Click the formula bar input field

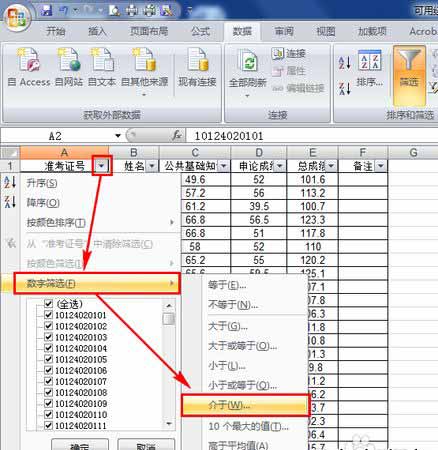pos(313,136)
